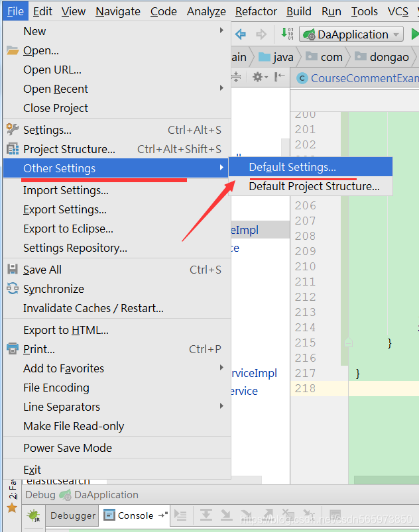
Task: Expand the Open Recent submenu
Action: click(117, 89)
